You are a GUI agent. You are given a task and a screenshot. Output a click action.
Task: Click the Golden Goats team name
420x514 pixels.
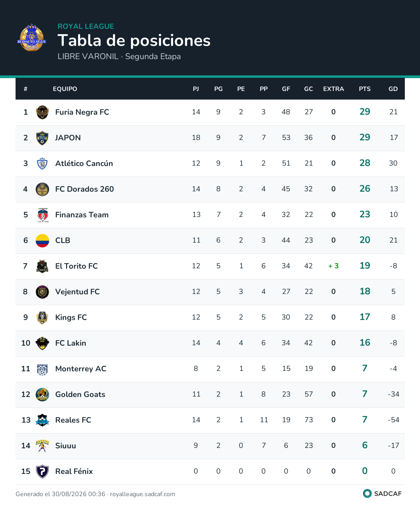[80, 394]
